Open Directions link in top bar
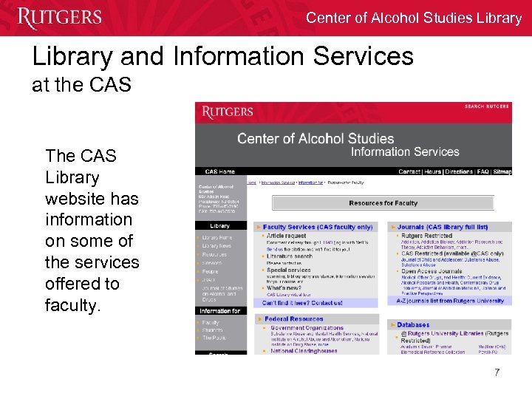This screenshot has width=532, height=399. coord(459,171)
